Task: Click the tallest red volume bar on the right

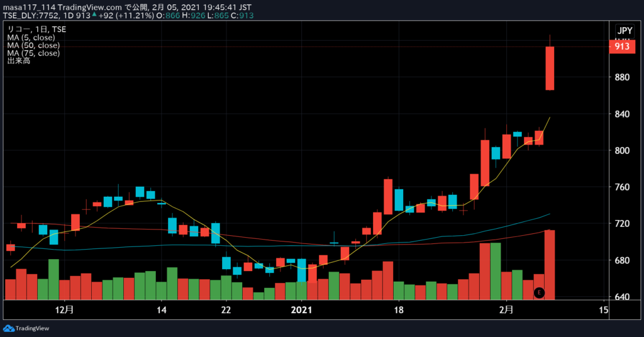Action: click(x=550, y=265)
